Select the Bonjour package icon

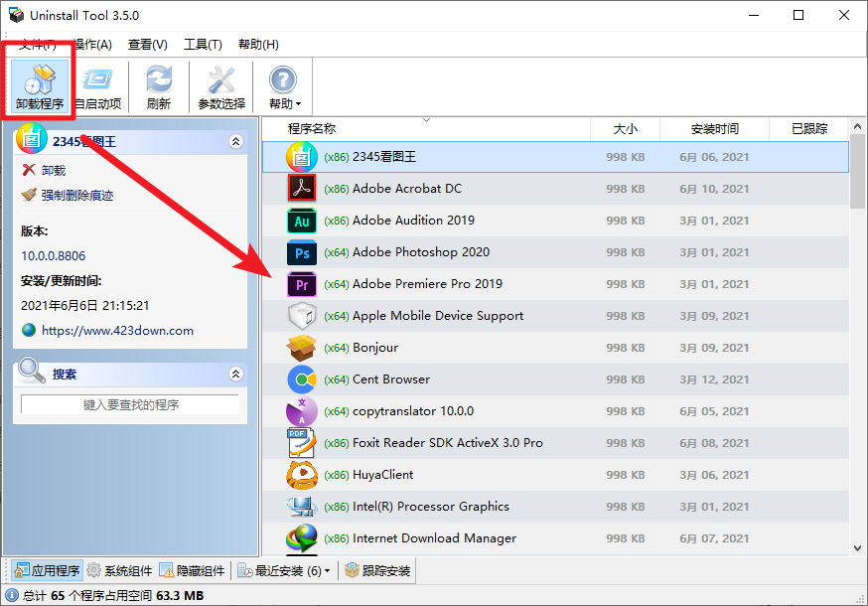click(302, 348)
